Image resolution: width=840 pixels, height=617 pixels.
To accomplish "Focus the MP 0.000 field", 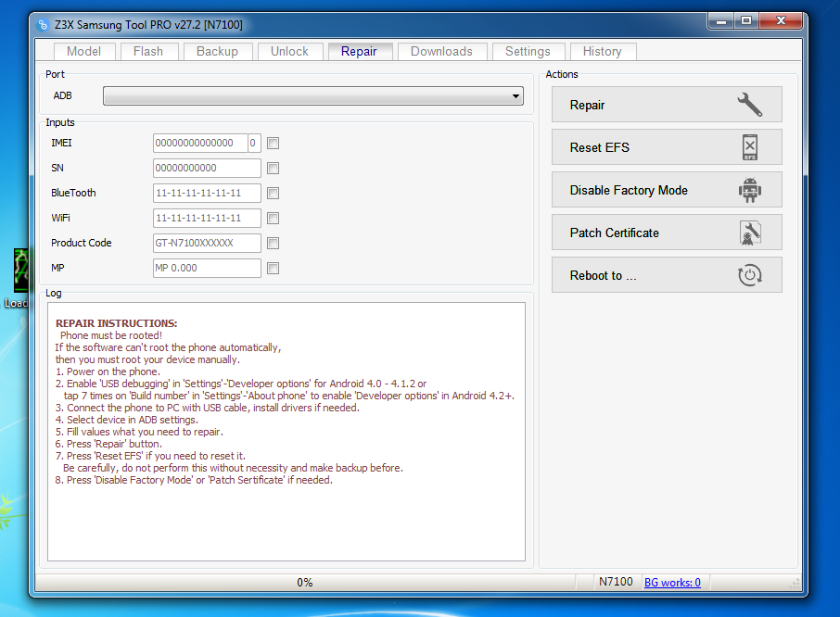I will [207, 268].
